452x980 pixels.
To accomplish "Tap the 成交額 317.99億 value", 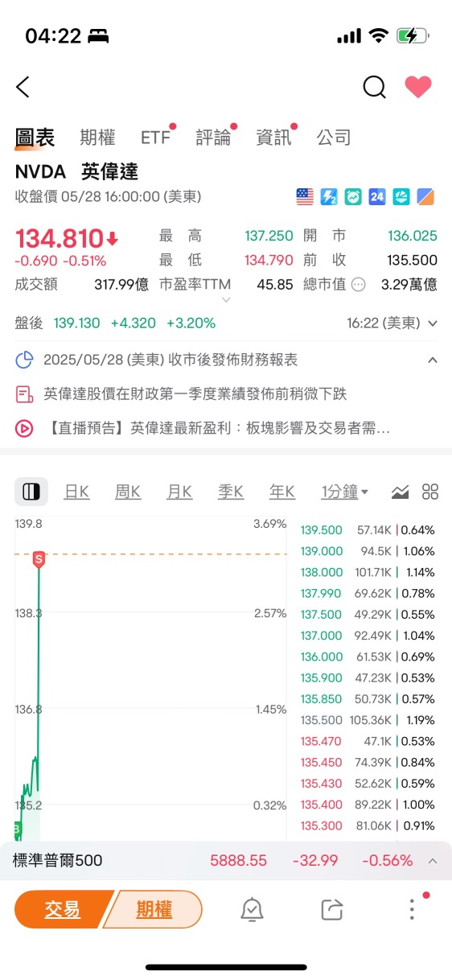I will 121,284.
